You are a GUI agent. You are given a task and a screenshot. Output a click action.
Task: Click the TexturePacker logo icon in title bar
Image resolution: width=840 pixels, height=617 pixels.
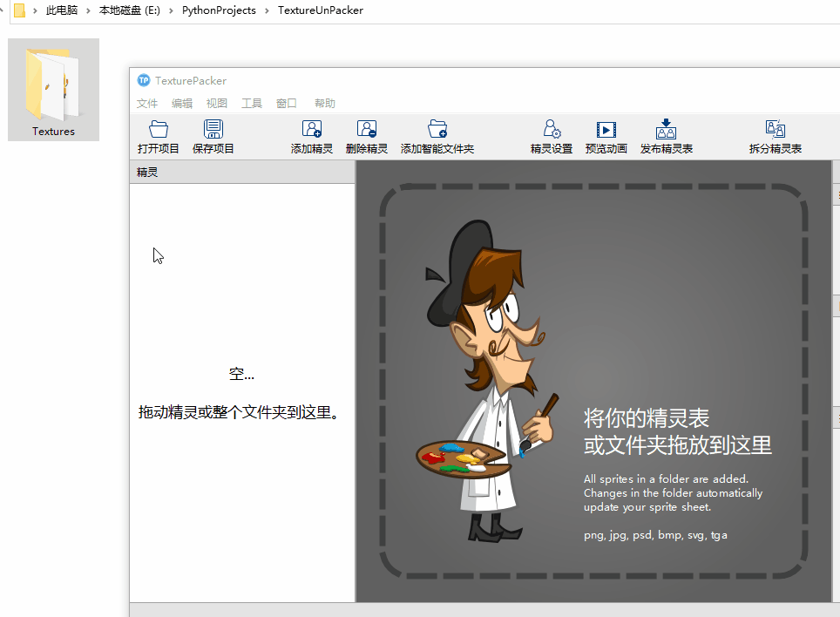[x=144, y=80]
